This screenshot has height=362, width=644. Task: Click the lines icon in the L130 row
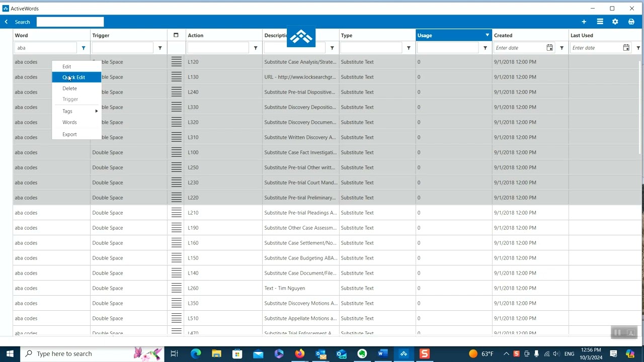click(176, 77)
